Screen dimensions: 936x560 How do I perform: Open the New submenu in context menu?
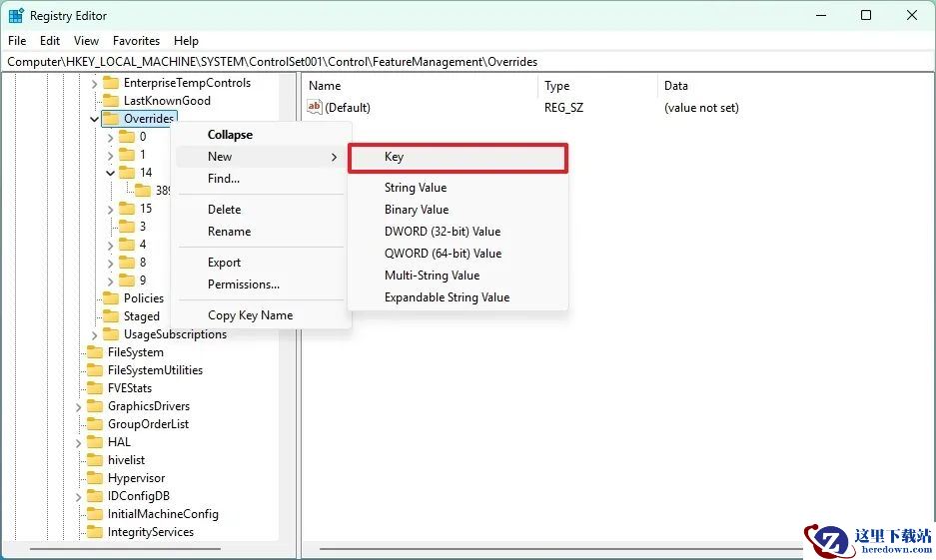coord(261,157)
